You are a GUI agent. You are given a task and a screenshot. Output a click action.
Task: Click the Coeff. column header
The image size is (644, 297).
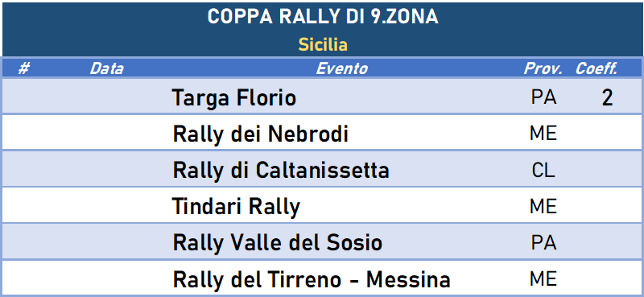point(597,68)
